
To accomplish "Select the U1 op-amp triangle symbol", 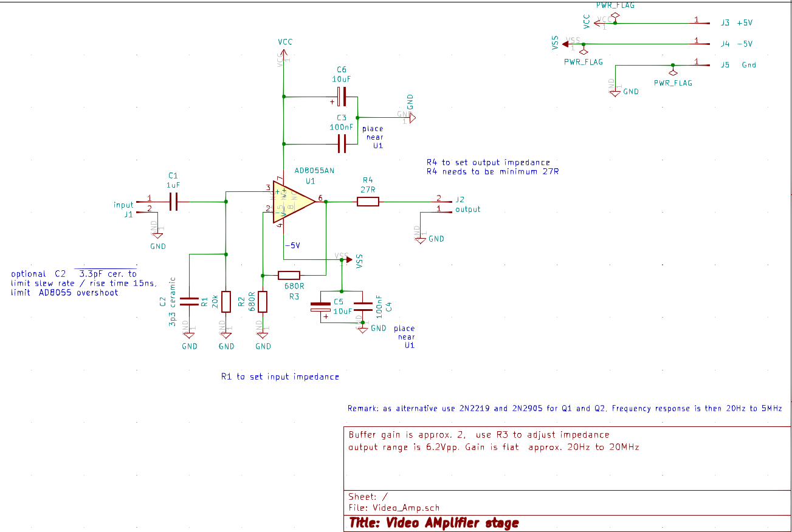I will coord(294,201).
